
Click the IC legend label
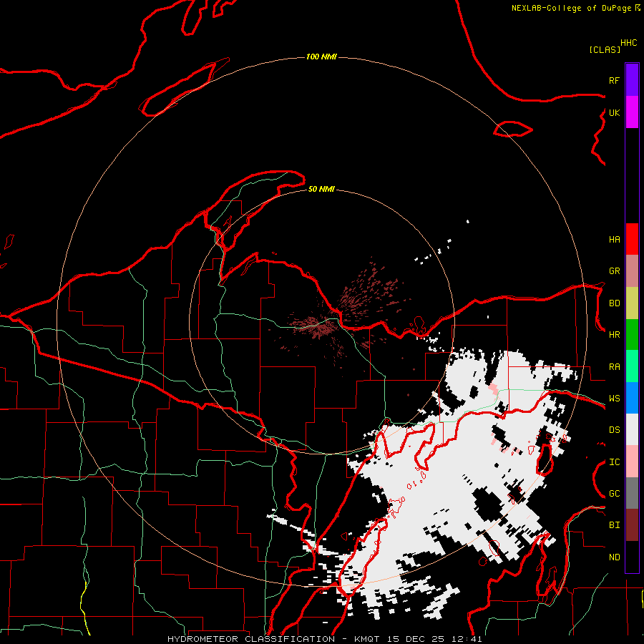point(614,462)
